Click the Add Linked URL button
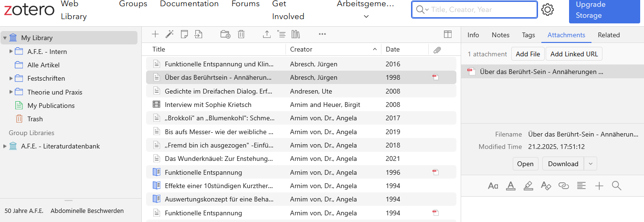This screenshot has height=222, width=644. click(x=574, y=54)
